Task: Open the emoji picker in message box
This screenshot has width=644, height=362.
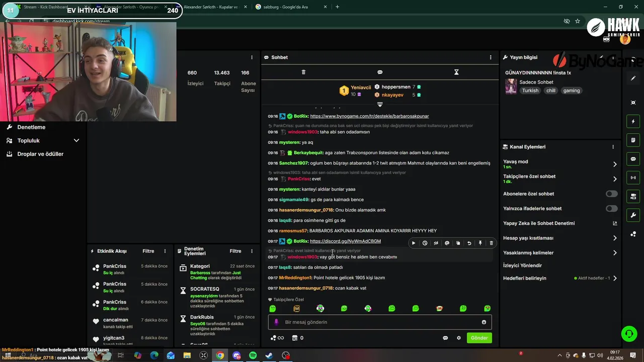Action: click(484, 322)
